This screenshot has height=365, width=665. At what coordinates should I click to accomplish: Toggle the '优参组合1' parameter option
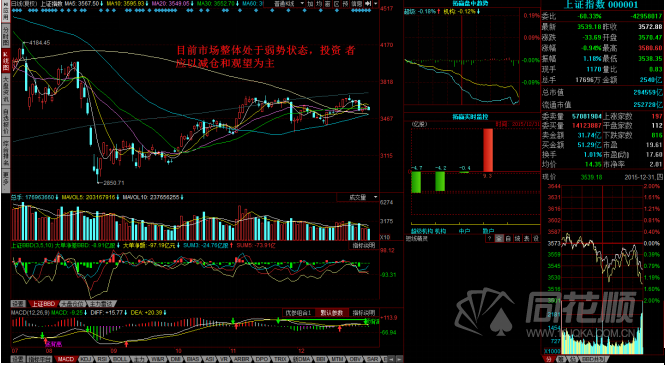299,312
